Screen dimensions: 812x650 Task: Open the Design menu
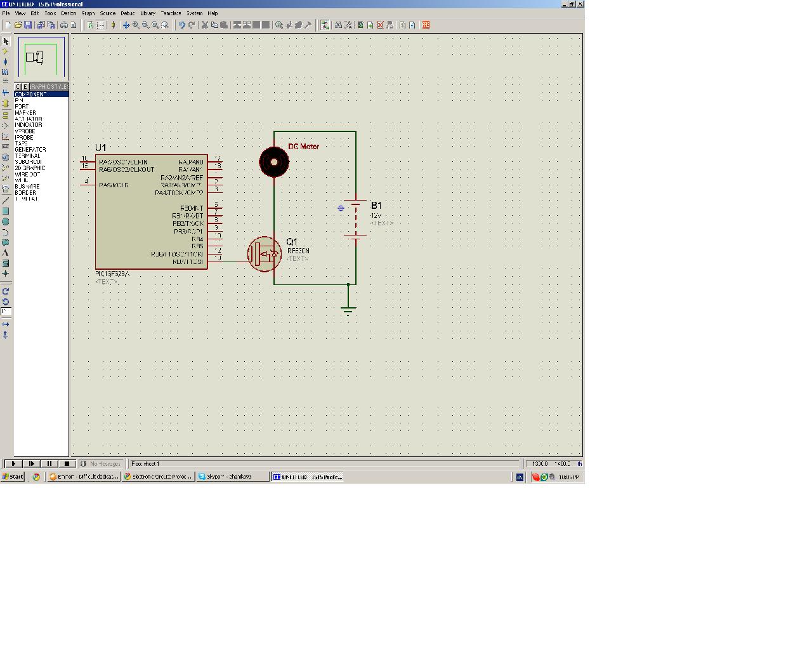pos(69,13)
